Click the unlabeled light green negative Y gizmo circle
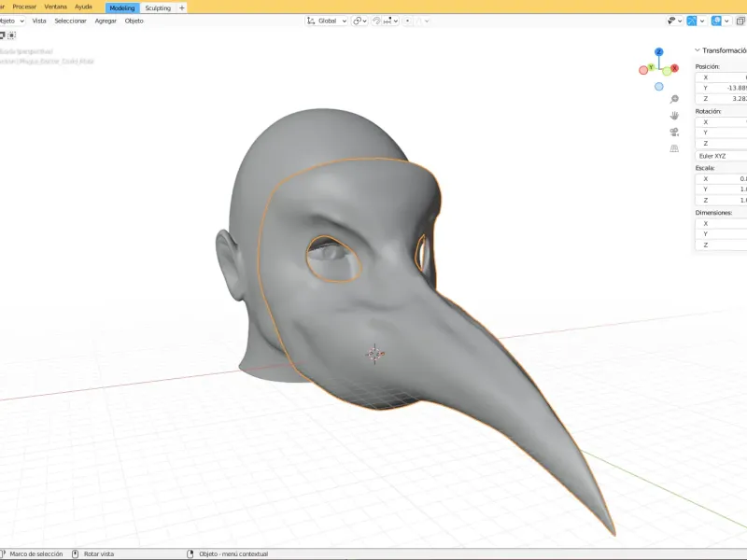Image resolution: width=747 pixels, height=560 pixels. coord(667,72)
